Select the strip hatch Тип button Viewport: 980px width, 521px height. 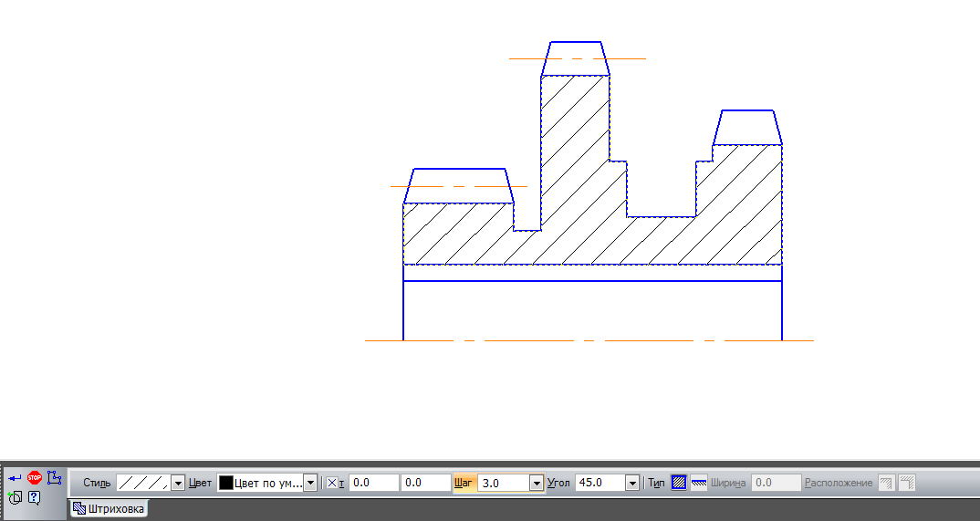[x=699, y=483]
